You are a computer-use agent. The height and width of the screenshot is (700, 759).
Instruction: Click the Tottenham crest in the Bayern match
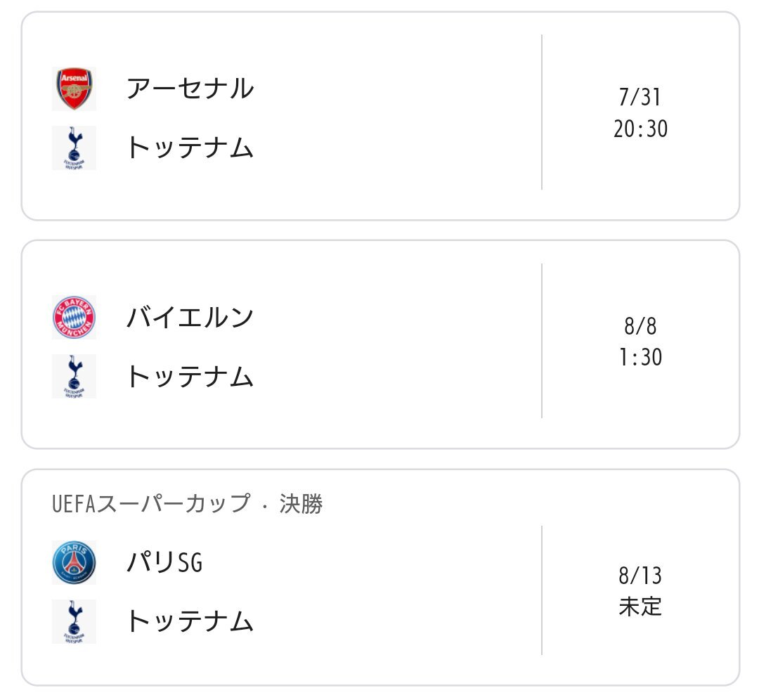pyautogui.click(x=74, y=376)
